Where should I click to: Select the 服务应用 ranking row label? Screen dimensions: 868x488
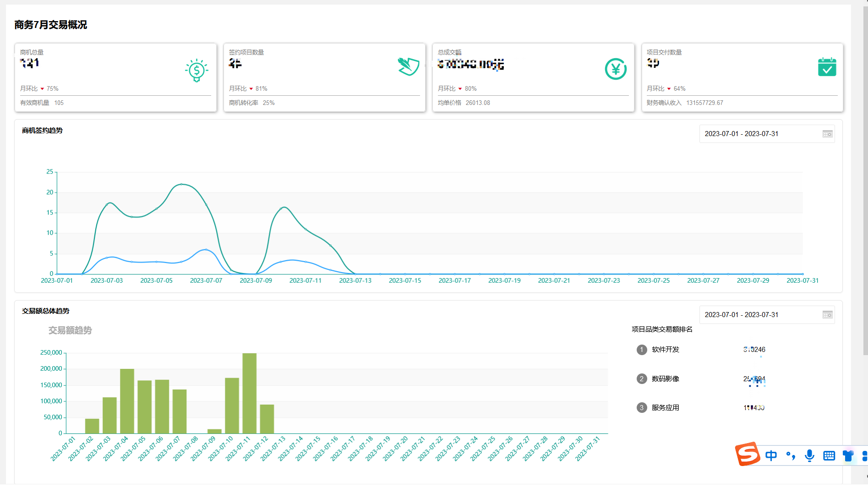tap(666, 408)
